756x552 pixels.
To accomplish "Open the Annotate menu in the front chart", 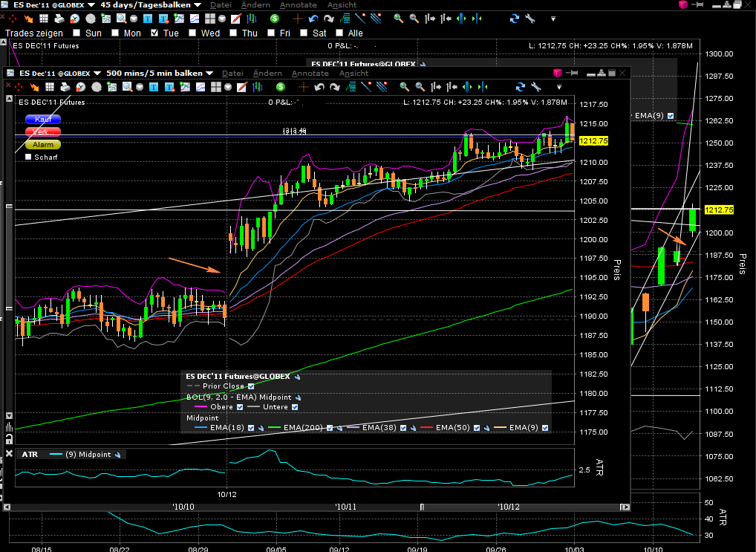I will point(310,74).
